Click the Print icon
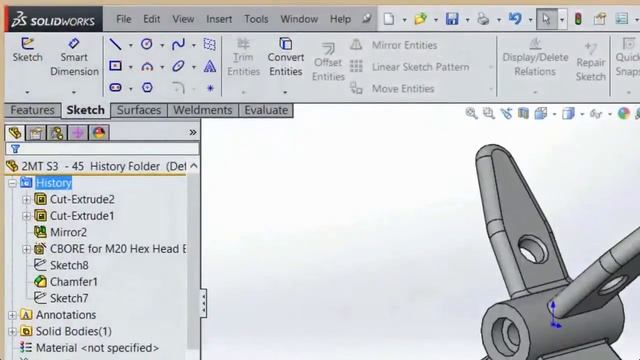 (x=483, y=19)
